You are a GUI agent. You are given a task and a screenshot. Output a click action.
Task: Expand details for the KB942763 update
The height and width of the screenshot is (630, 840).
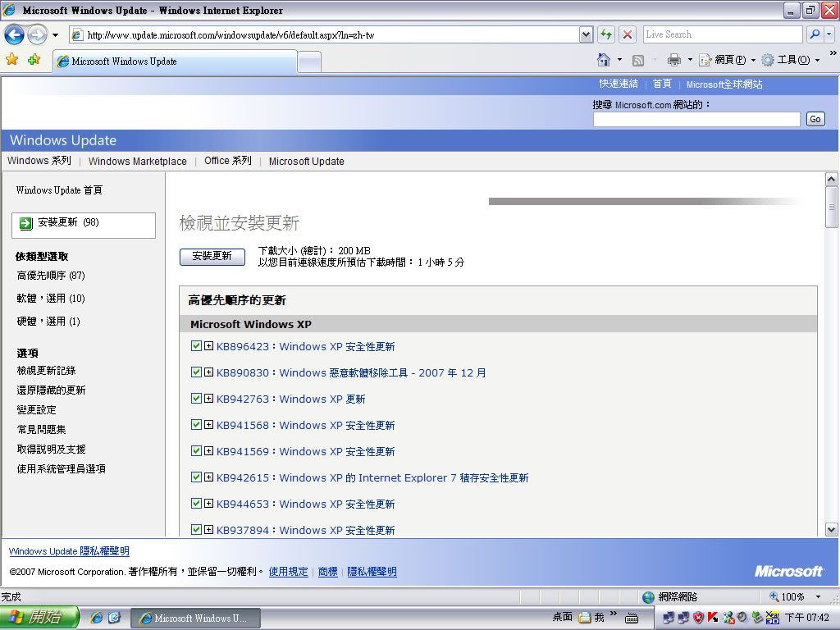[208, 399]
